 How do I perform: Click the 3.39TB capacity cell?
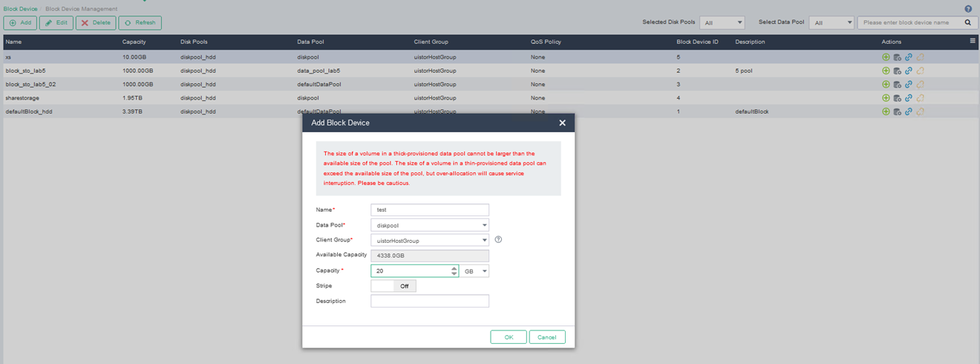click(x=134, y=111)
